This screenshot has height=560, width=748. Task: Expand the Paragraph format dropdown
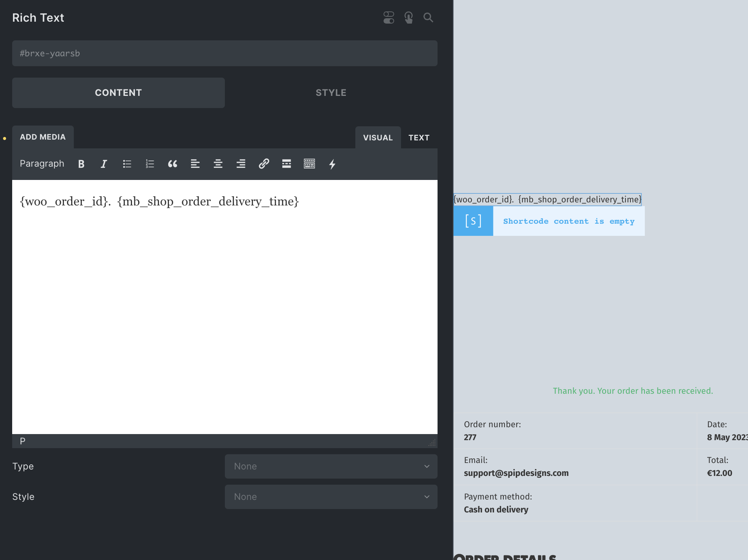[42, 164]
